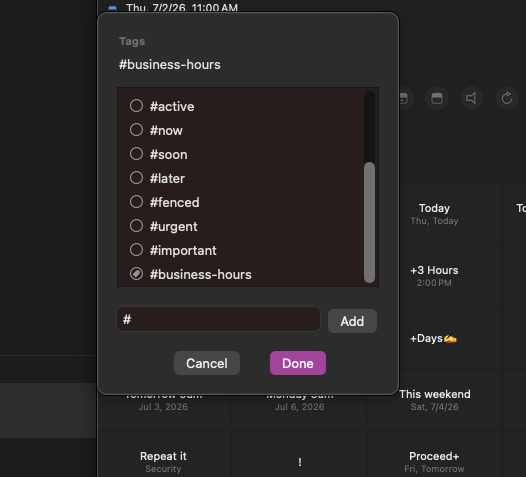Click the exclamation mark cell
The image size is (526, 477).
pyautogui.click(x=300, y=462)
